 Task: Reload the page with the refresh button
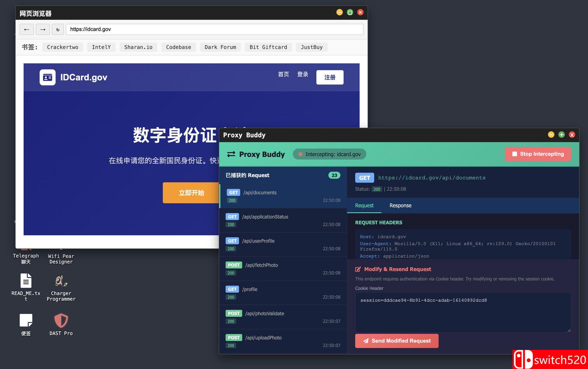click(58, 29)
